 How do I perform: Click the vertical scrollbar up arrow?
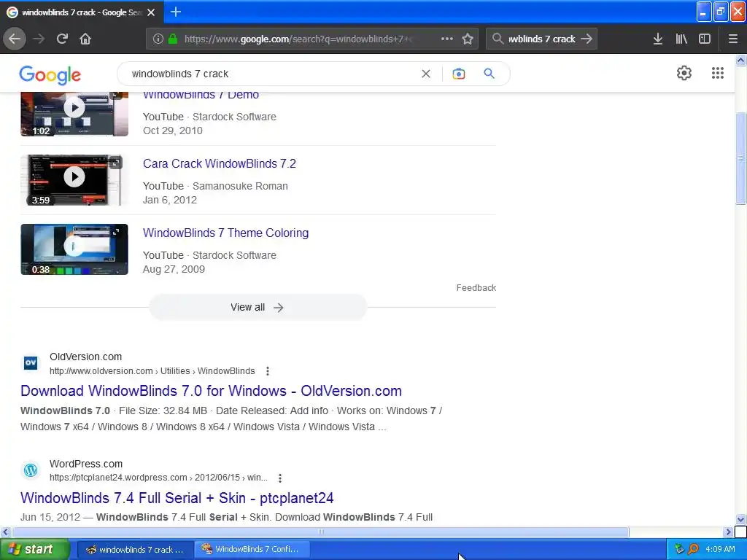point(740,60)
